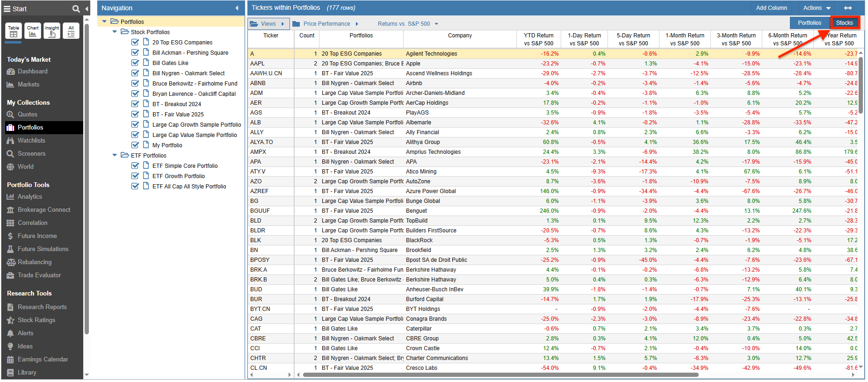Image resolution: width=868 pixels, height=382 pixels.
Task: Collapse the Navigation panel arrow
Action: coord(237,8)
